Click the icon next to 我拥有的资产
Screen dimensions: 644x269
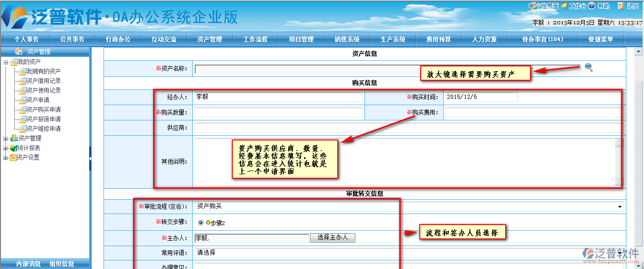22,71
